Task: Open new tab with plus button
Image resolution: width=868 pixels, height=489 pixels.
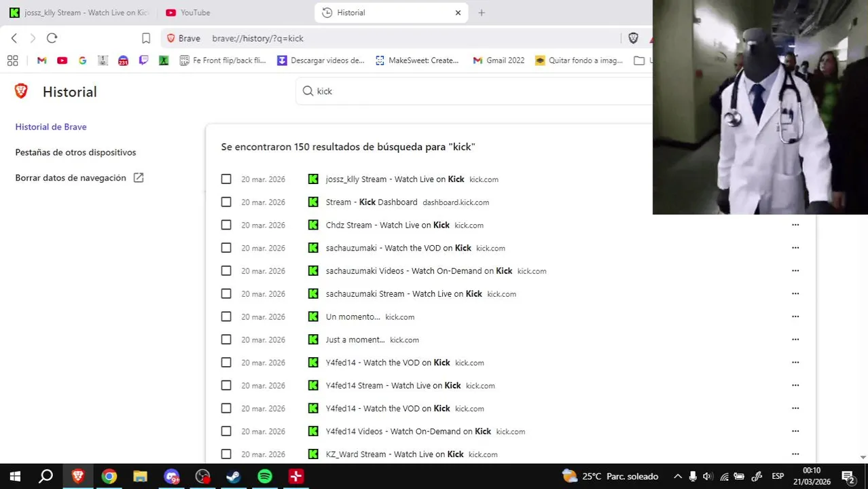Action: [482, 12]
